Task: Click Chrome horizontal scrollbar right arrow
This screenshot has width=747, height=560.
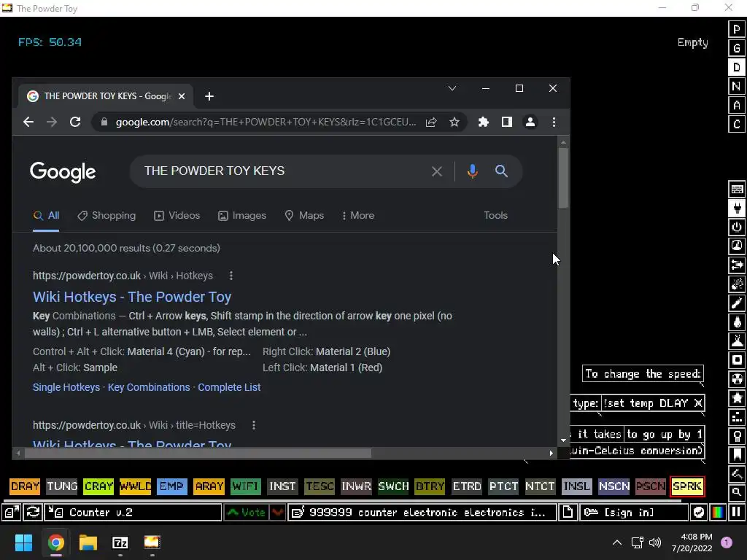Action: point(551,454)
